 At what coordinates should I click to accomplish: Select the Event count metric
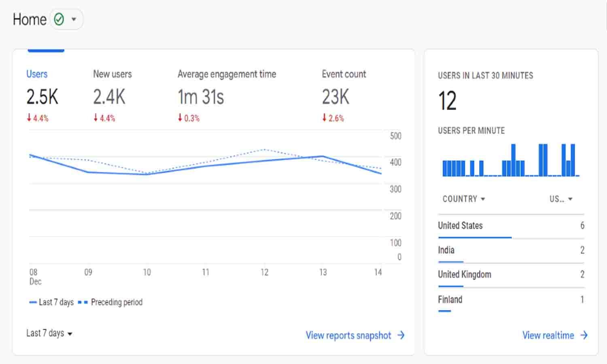[x=344, y=74]
